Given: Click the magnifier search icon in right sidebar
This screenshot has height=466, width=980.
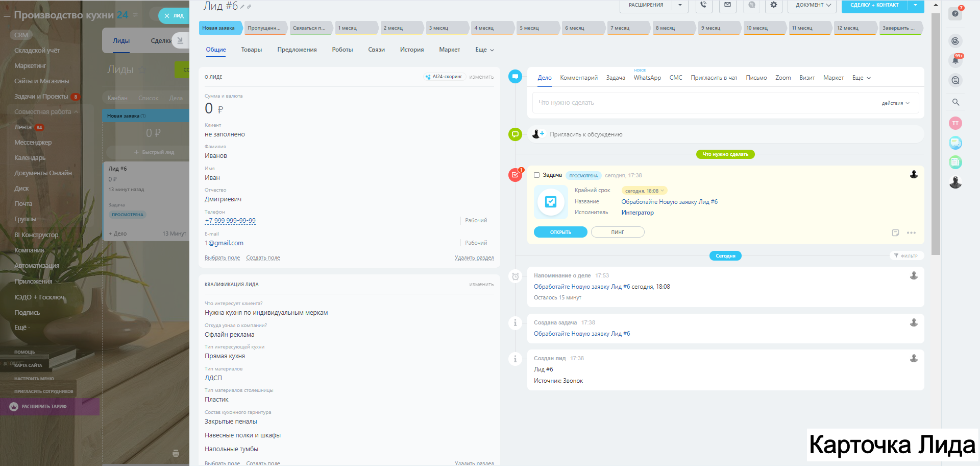Looking at the screenshot, I should [x=955, y=102].
